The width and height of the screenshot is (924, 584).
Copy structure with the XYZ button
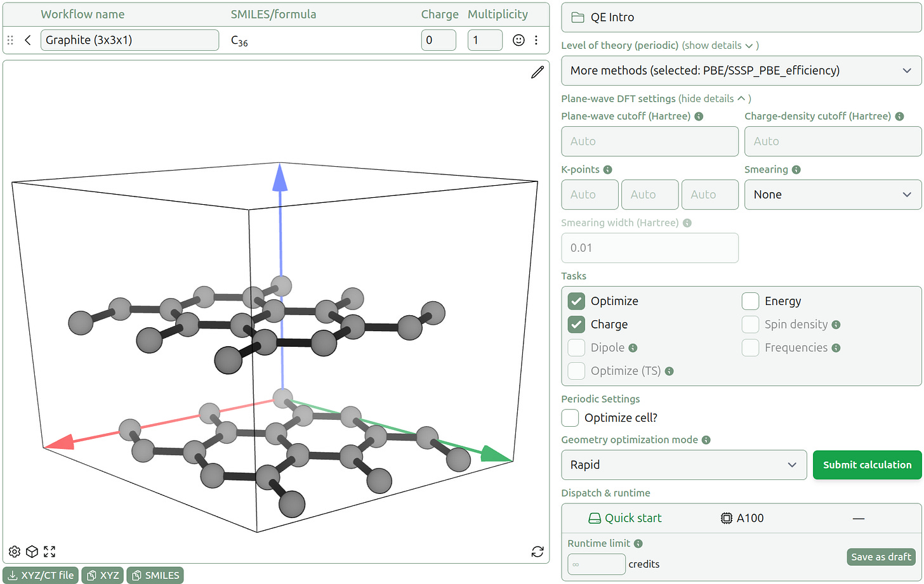point(103,575)
